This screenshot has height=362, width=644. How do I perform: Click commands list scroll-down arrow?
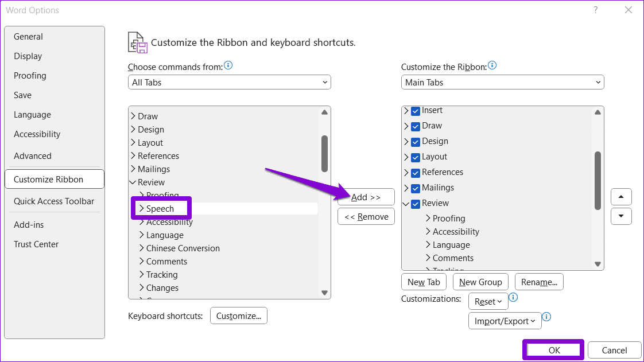(x=324, y=293)
